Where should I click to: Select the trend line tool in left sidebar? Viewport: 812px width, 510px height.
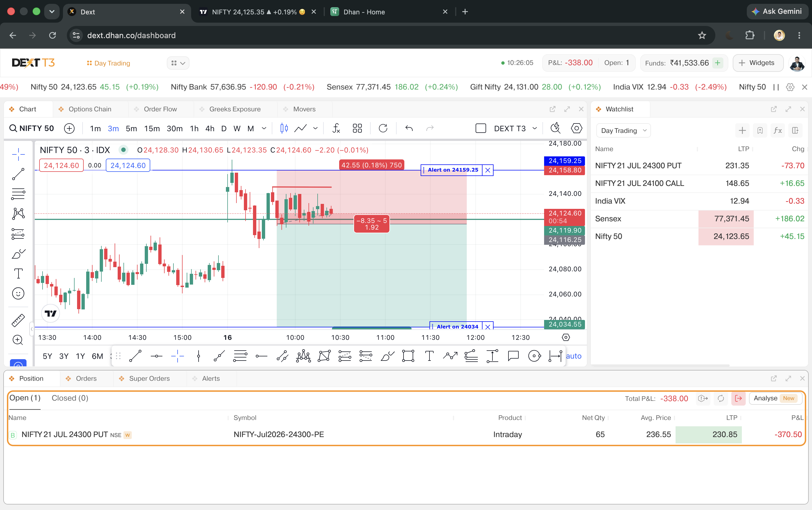click(x=18, y=174)
